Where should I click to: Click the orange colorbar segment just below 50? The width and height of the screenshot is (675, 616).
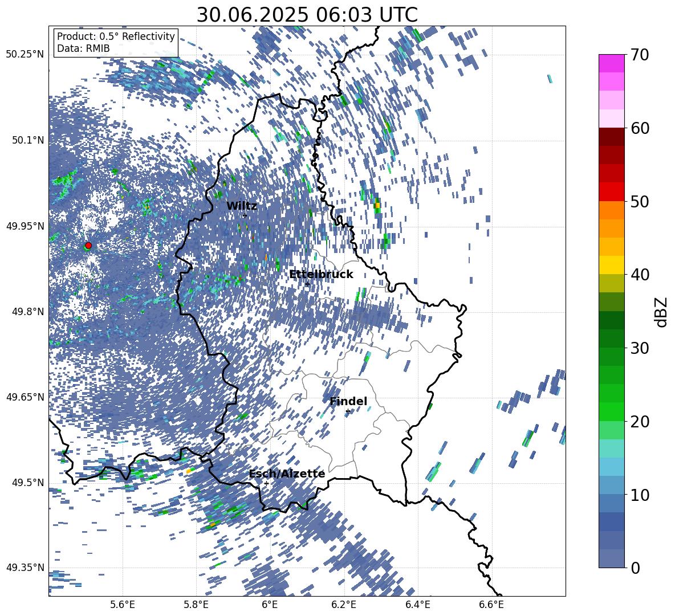(x=612, y=210)
